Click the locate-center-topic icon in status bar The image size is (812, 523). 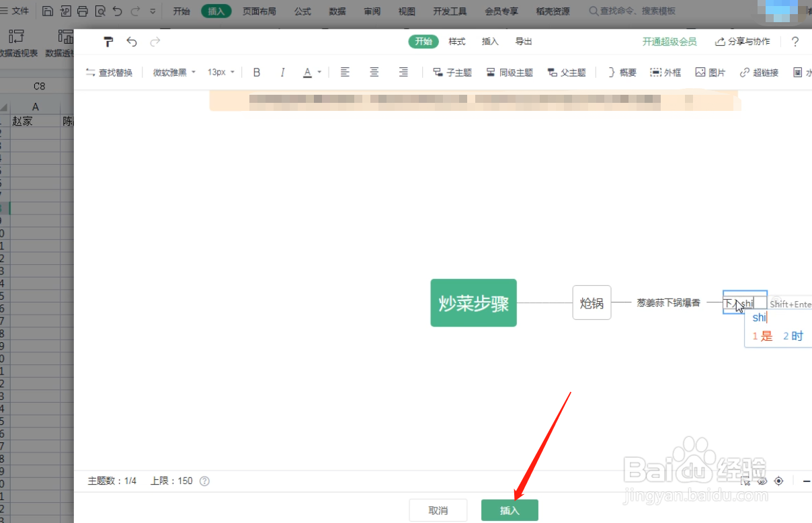778,481
